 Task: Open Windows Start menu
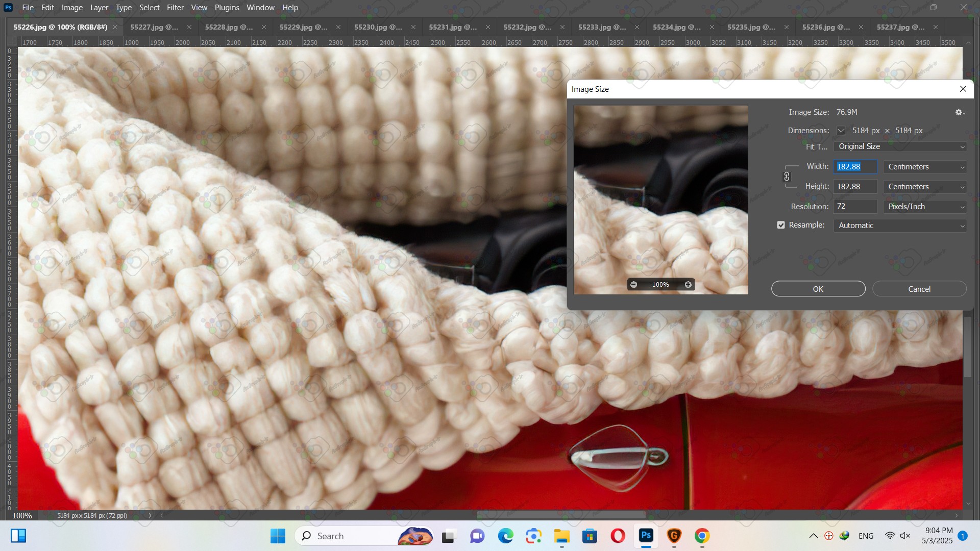click(278, 536)
